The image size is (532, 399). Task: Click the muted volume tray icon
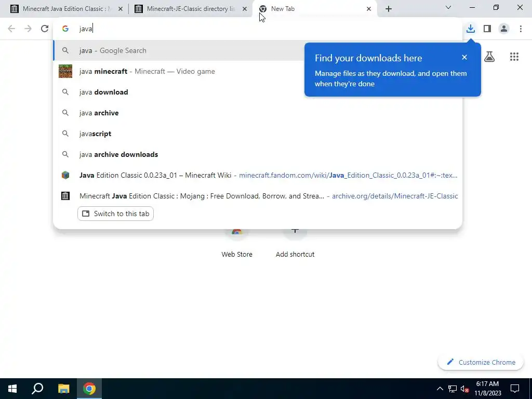click(464, 389)
